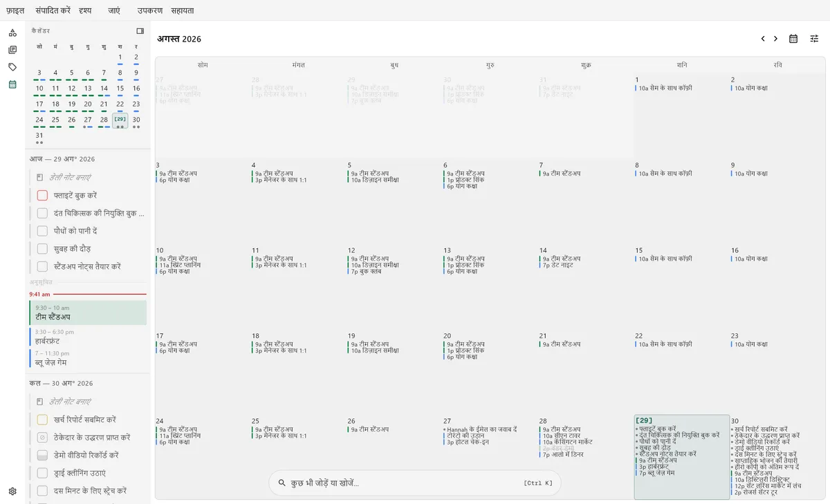This screenshot has width=830, height=504.
Task: Open the tags icon in left rail
Action: (12, 67)
